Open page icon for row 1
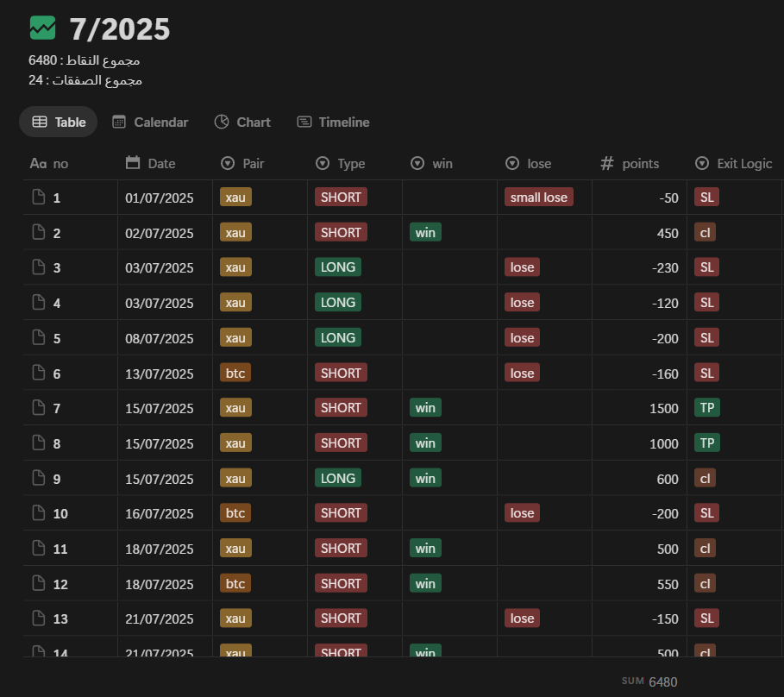Viewport: 784px width, 697px height. (x=38, y=198)
